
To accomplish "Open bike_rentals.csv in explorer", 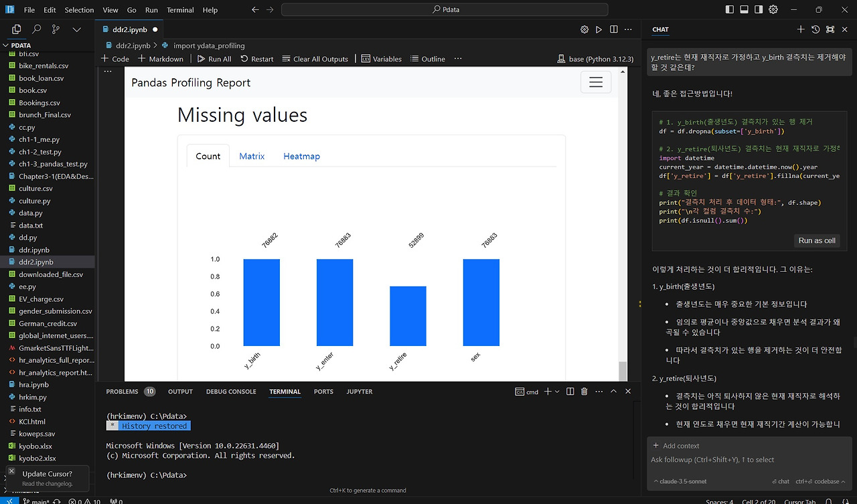I will (44, 66).
